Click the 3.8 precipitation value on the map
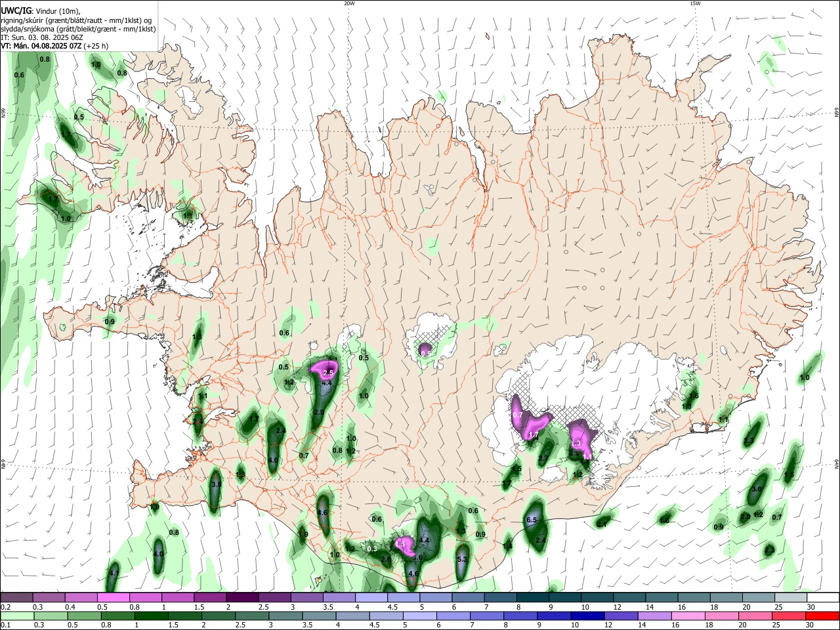The image size is (840, 630). [217, 484]
